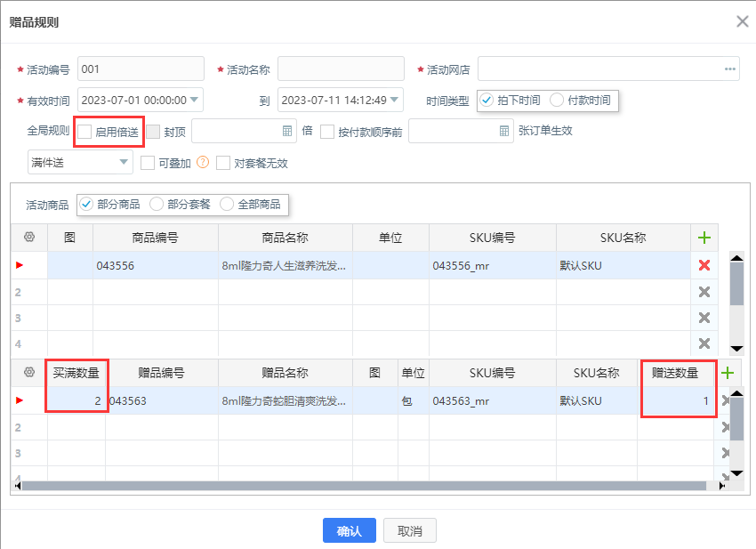This screenshot has height=549, width=756.
Task: Toggle the 封顶 checkbox
Action: click(x=153, y=132)
